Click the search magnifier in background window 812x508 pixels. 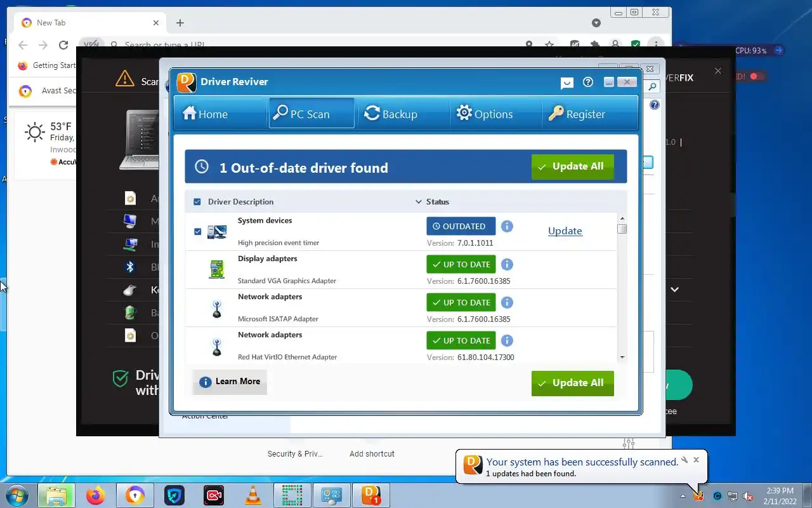coord(652,86)
